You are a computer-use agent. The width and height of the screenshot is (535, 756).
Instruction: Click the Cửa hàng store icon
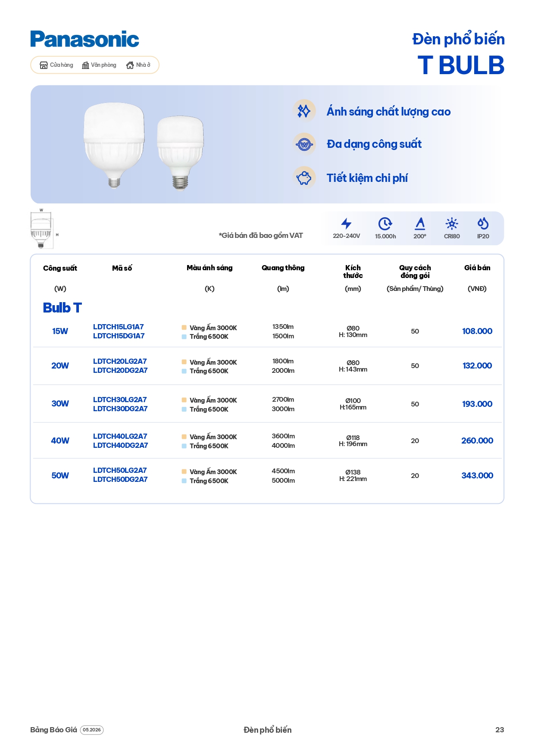44,65
